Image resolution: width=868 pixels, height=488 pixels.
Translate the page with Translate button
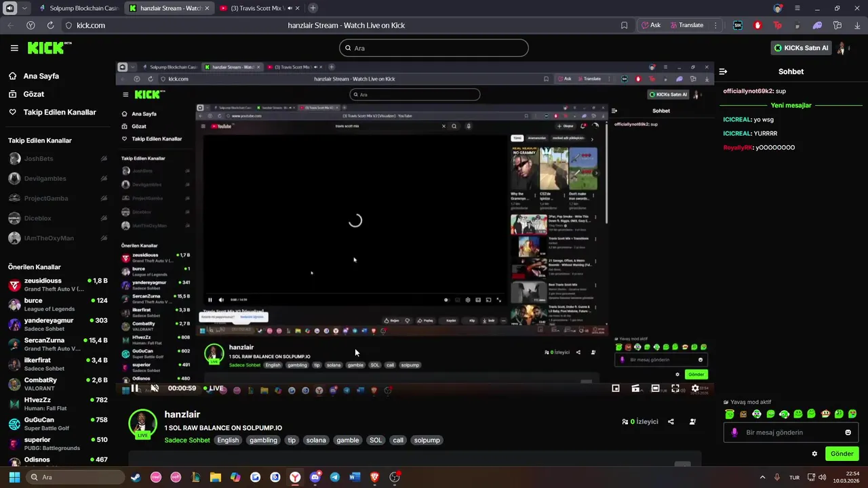pyautogui.click(x=687, y=25)
